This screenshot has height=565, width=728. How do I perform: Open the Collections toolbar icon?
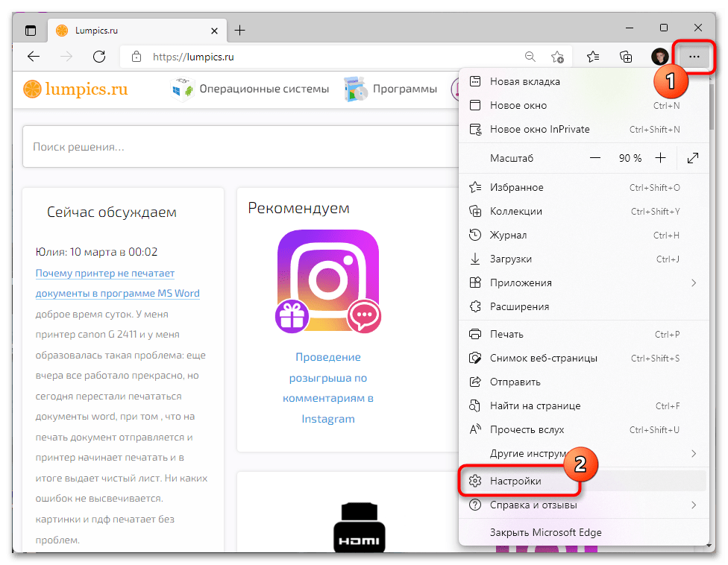coord(627,57)
